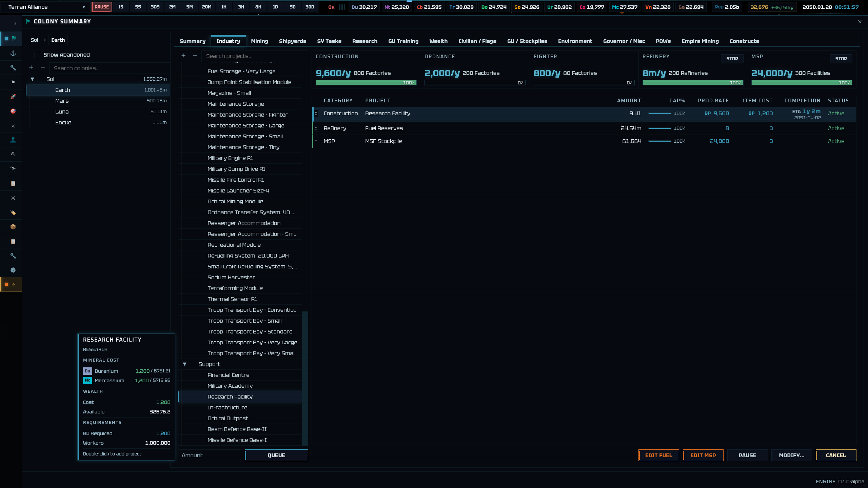Image resolution: width=868 pixels, height=488 pixels.
Task: Click the rocket icon in the sidebar
Action: tap(13, 97)
